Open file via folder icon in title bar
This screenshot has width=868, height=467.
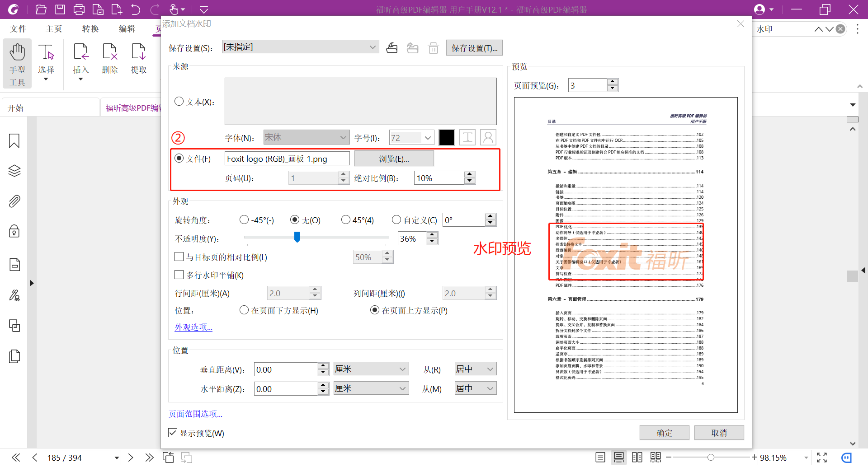pyautogui.click(x=41, y=9)
